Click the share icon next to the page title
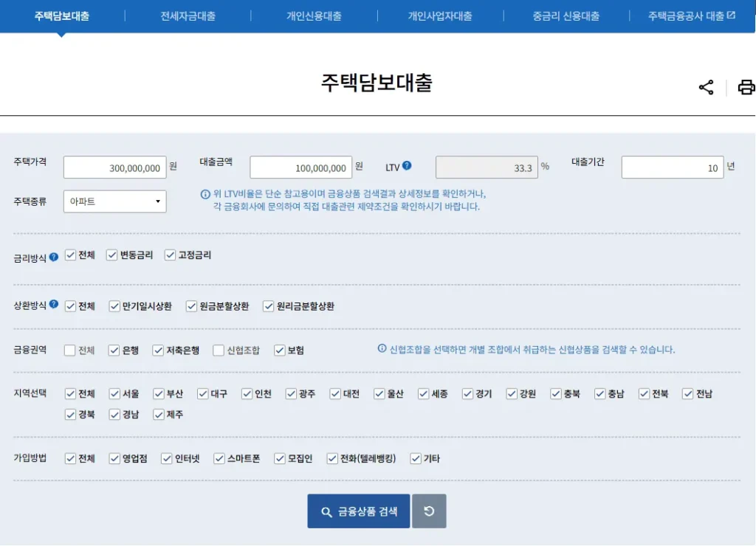Screen dimensions: 756x546 pos(706,86)
